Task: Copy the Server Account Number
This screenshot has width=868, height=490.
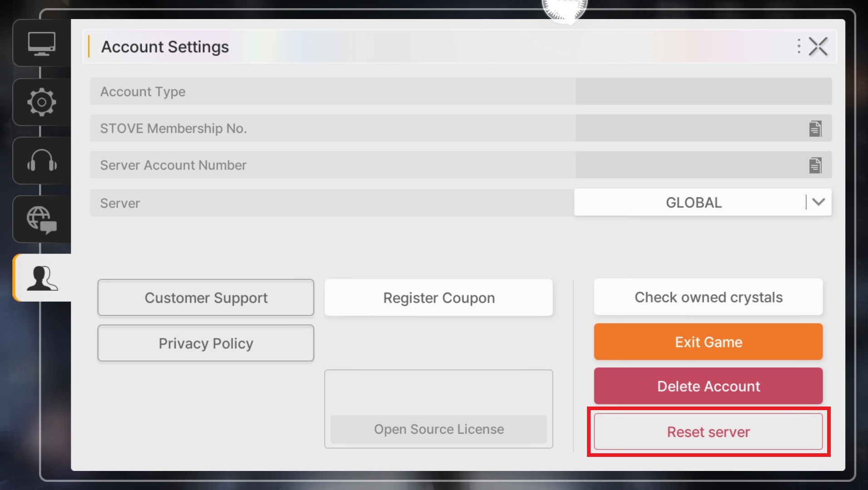Action: (815, 165)
